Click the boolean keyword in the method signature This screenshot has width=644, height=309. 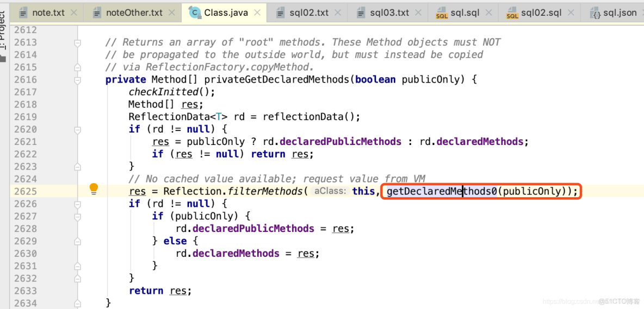click(376, 79)
